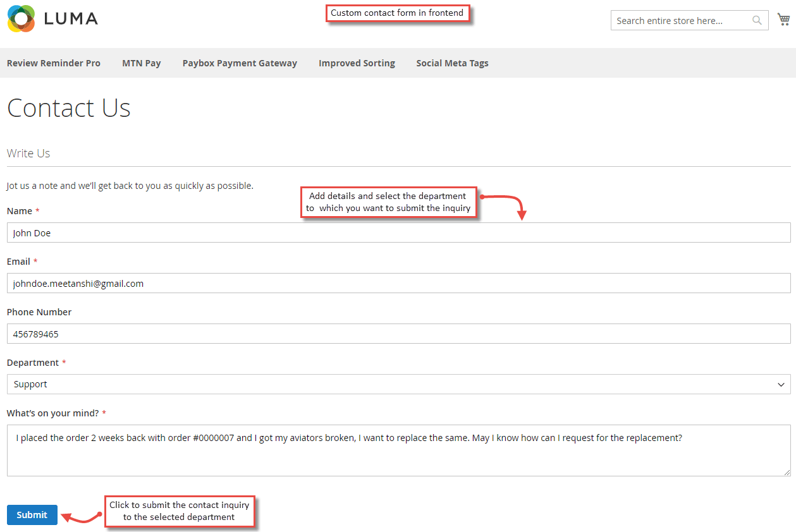Open the Review Reminder Pro menu
796x532 pixels.
pyautogui.click(x=53, y=63)
